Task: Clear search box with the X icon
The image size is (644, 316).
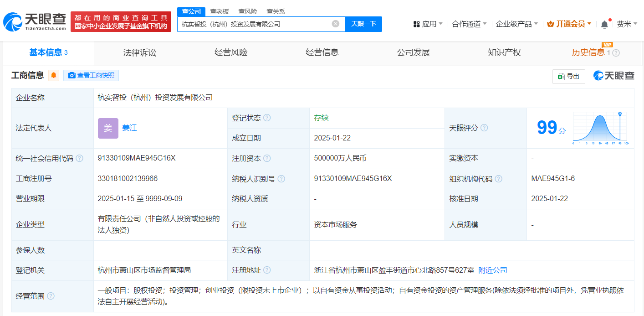Action: point(336,24)
